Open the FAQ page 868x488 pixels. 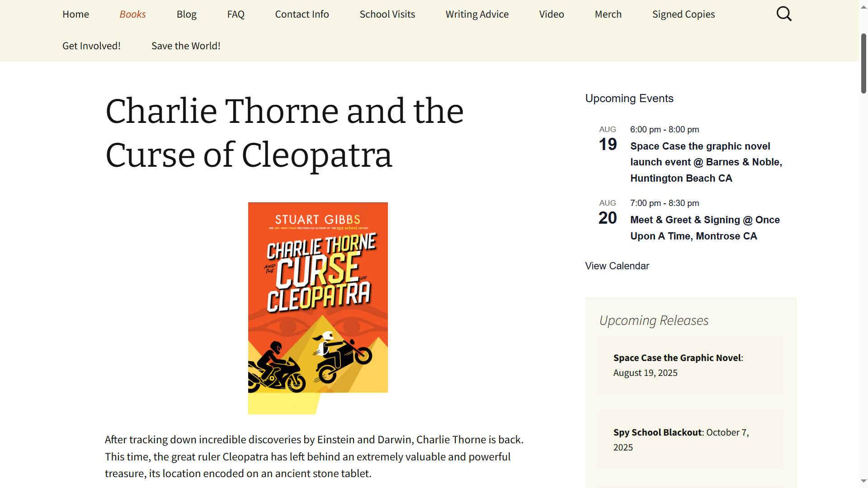236,14
